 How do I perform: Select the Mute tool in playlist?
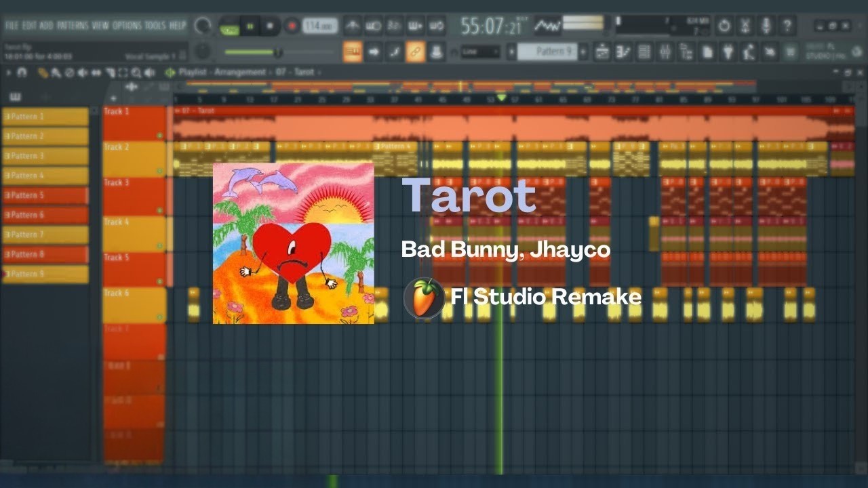click(x=83, y=73)
